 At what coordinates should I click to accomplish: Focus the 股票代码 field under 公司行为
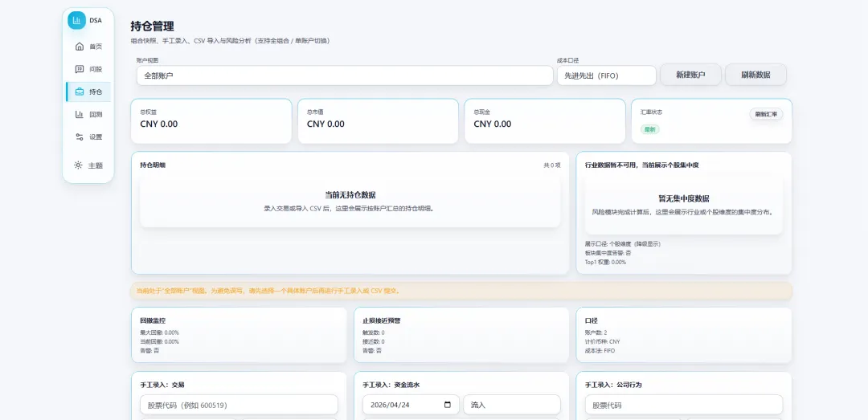[684, 405]
